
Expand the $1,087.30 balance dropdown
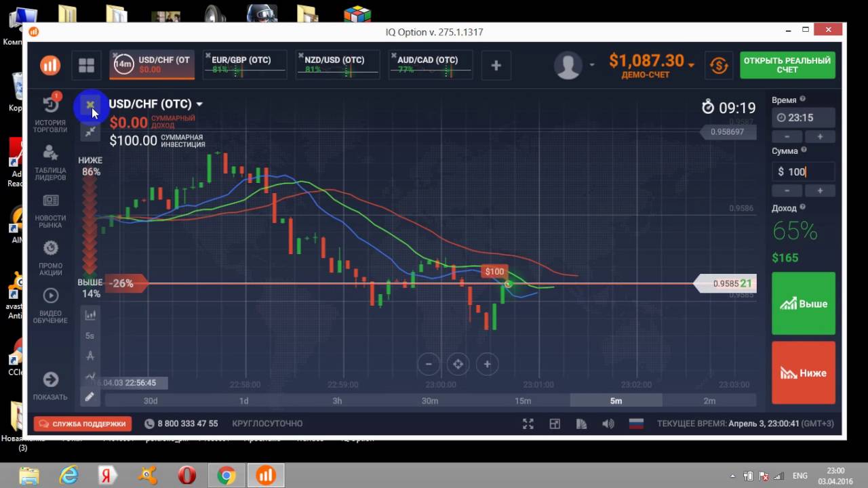point(691,64)
